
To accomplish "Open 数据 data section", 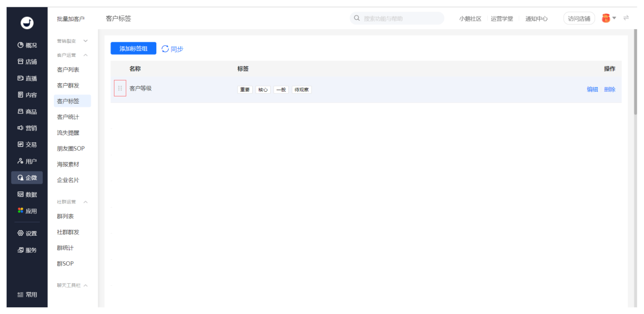I will (x=27, y=195).
